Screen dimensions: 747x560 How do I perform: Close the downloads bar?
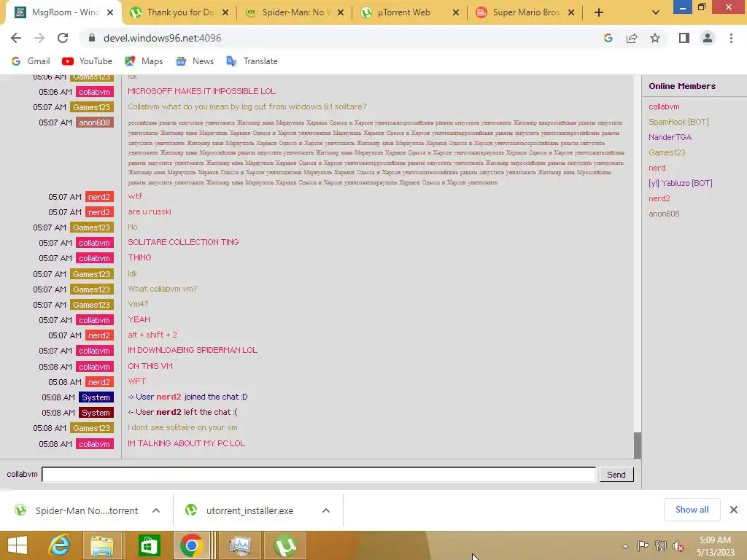point(734,510)
